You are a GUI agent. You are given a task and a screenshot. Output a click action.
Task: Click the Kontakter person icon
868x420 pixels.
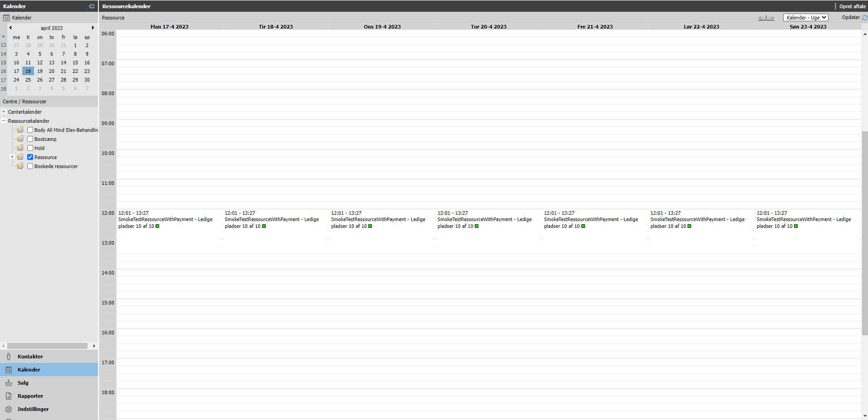tap(9, 357)
